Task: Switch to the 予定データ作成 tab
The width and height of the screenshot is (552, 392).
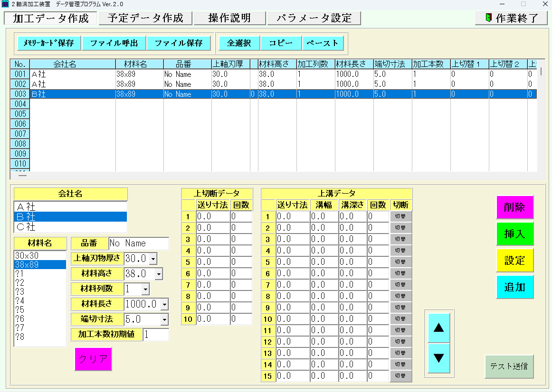Action: (146, 18)
